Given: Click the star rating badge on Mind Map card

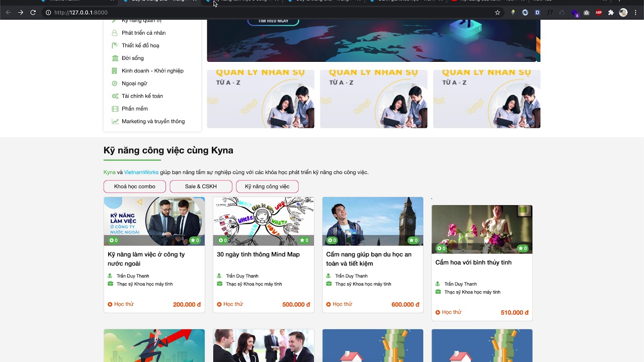Looking at the screenshot, I should (x=304, y=240).
